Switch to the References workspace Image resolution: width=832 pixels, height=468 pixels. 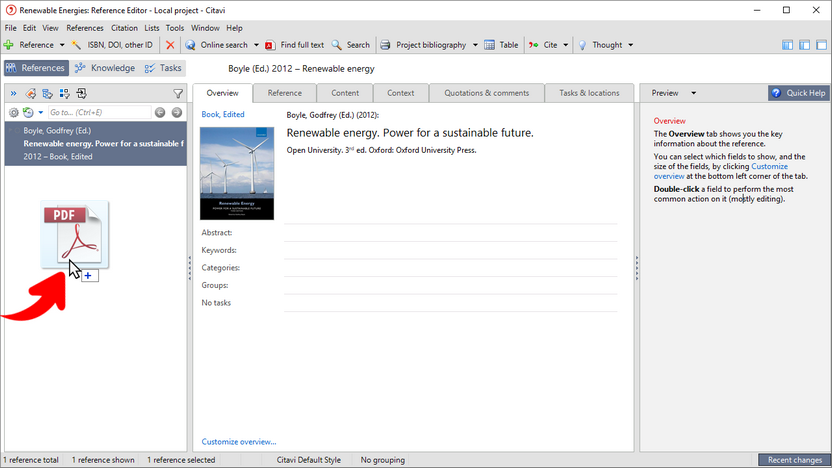coord(36,68)
